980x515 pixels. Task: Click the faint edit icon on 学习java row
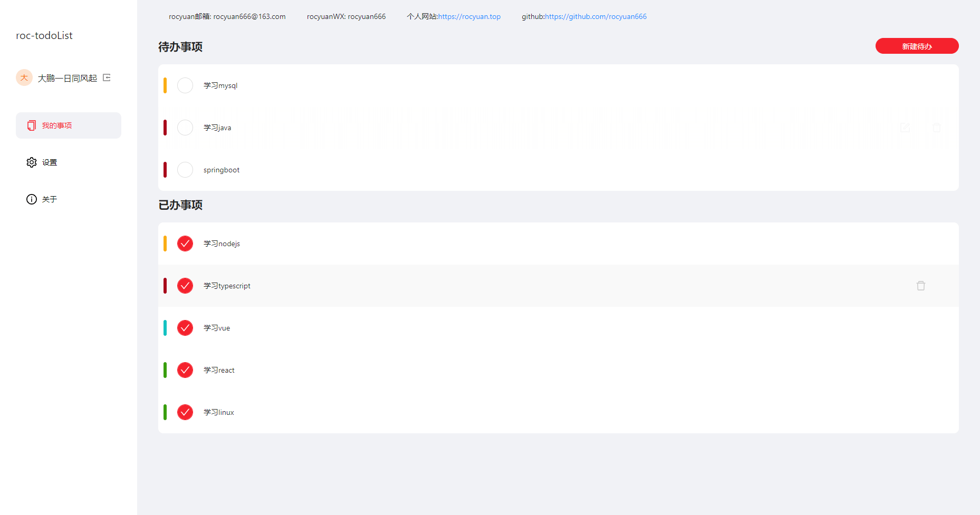pos(905,128)
